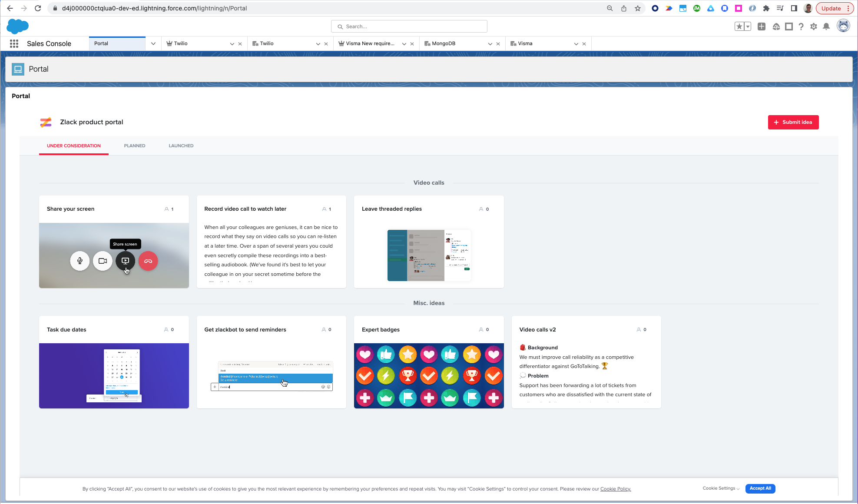Open options chevron on second Twilio tab
858x504 pixels.
318,44
